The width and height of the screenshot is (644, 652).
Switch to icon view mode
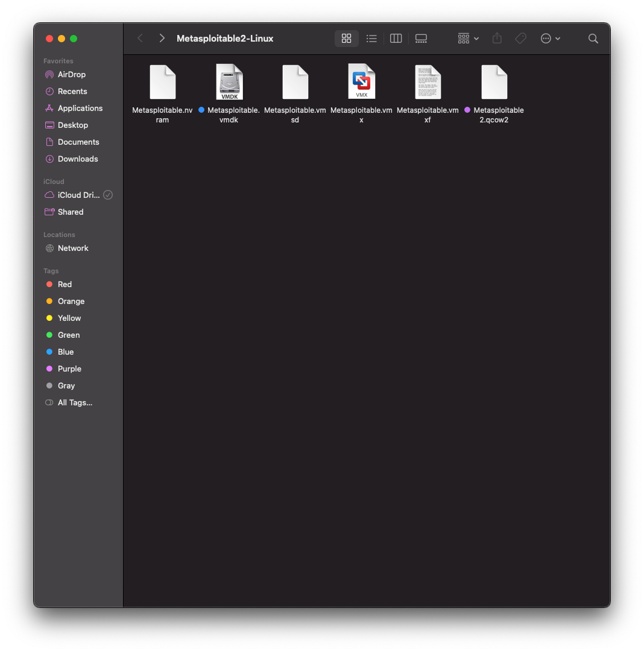tap(346, 39)
